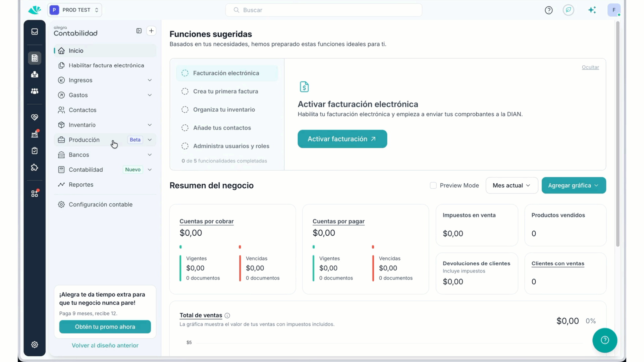Open the AI sparkle icon in header
This screenshot has width=644, height=362.
click(592, 10)
